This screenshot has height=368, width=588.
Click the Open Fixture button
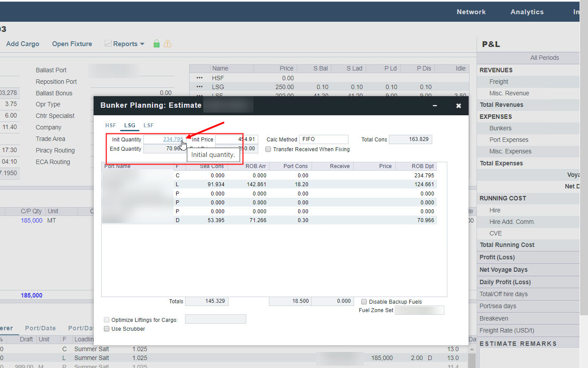[72, 44]
